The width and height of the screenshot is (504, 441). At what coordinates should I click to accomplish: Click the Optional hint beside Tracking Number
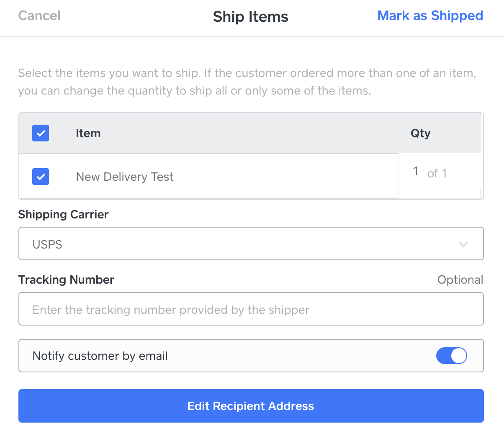(460, 280)
